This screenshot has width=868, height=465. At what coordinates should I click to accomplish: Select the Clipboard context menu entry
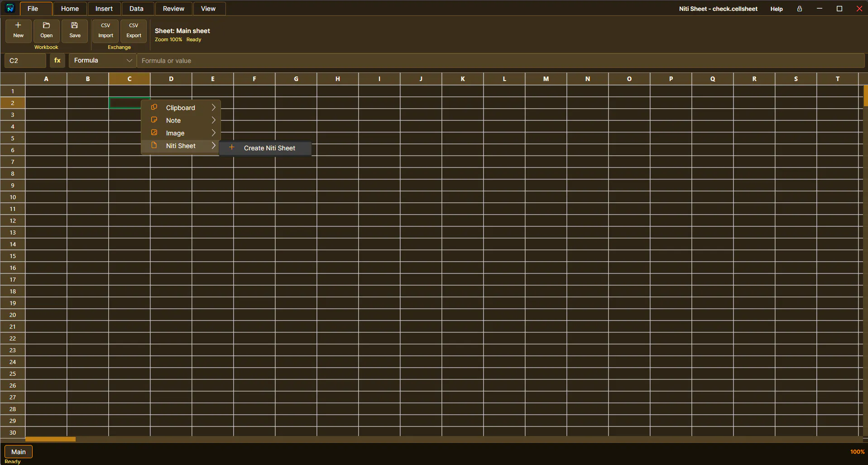[181, 108]
